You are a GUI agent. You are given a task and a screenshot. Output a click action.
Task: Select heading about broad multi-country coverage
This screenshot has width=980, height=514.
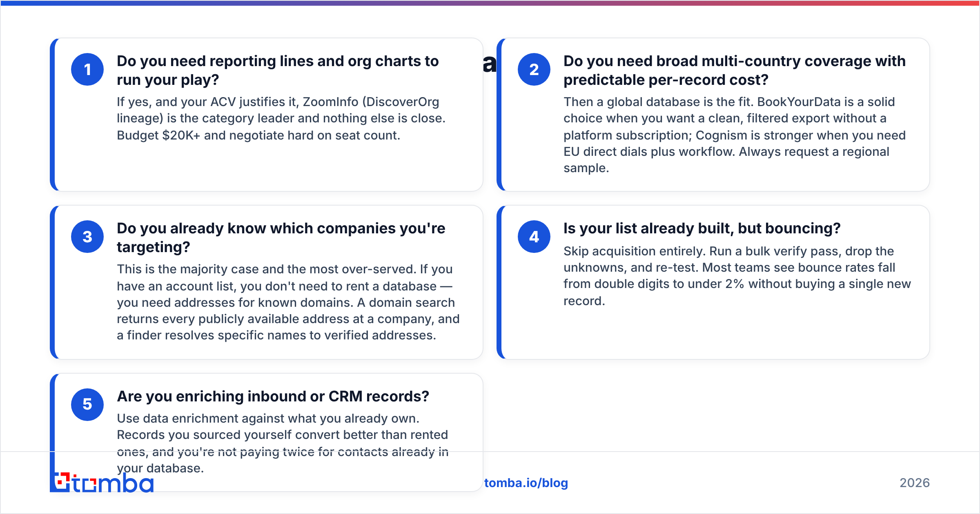tap(734, 70)
